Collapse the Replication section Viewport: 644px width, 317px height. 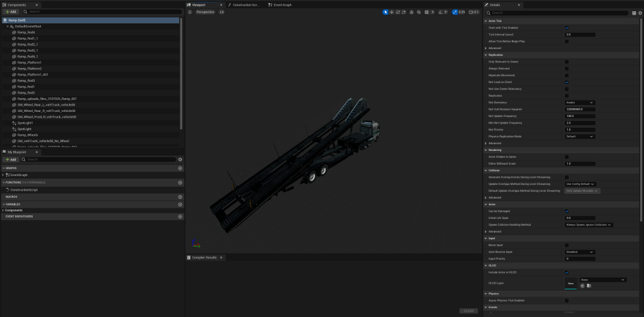click(x=486, y=55)
